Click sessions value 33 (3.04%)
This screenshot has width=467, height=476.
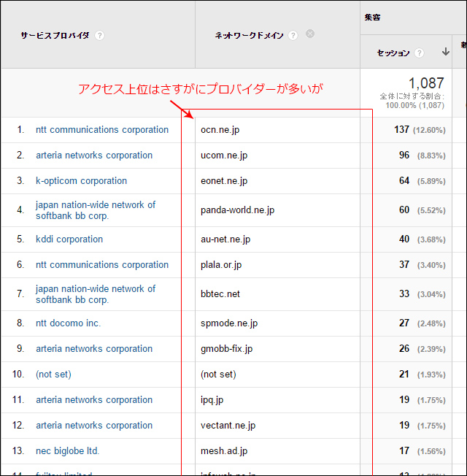(422, 294)
